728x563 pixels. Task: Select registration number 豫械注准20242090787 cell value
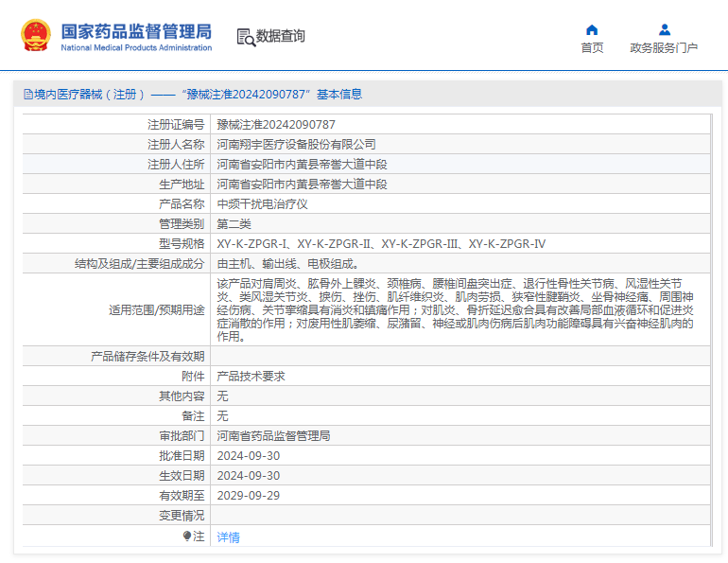coord(276,125)
